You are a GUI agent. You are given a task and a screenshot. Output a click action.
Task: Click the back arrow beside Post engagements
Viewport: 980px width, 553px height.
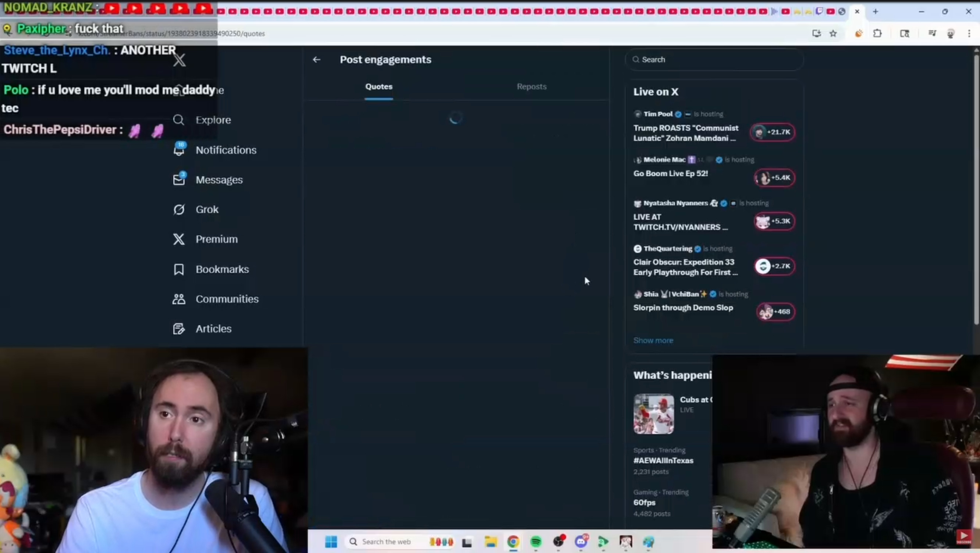coord(316,59)
